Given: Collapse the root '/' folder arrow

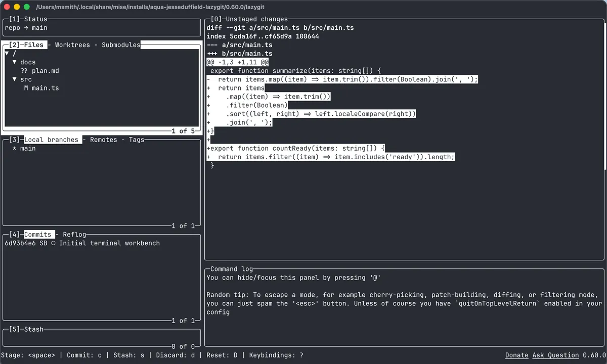Looking at the screenshot, I should tap(7, 53).
